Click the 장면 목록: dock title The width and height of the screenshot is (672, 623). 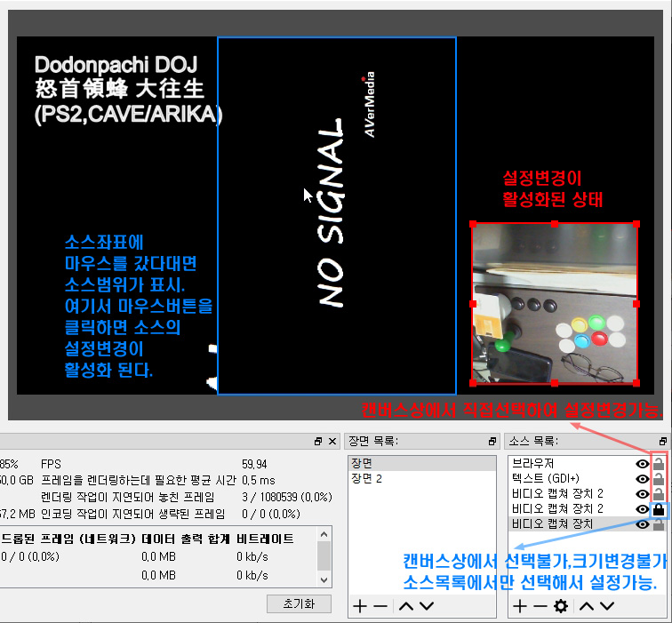pos(372,441)
